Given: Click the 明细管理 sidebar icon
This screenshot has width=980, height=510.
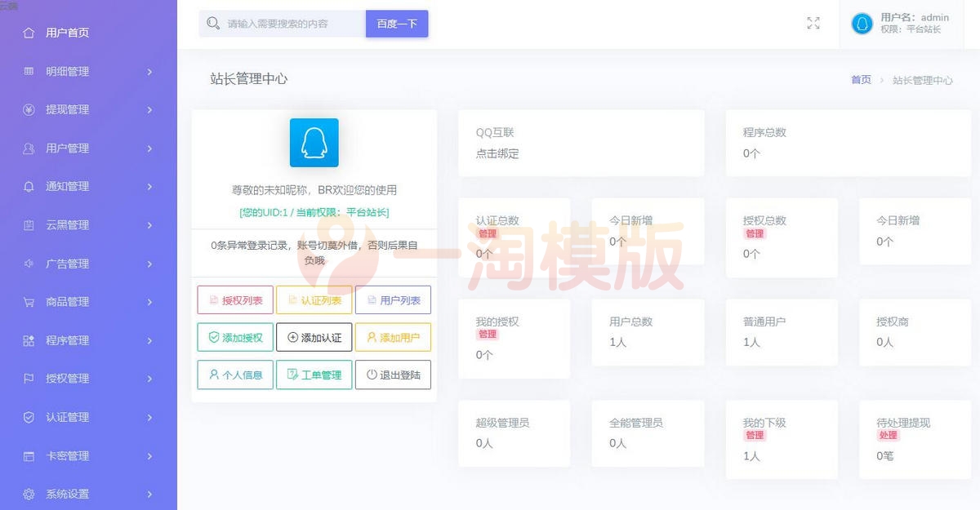Looking at the screenshot, I should (29, 71).
